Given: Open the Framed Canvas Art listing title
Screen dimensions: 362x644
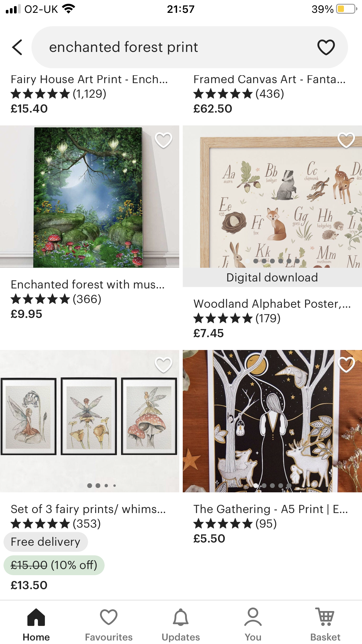Looking at the screenshot, I should [269, 79].
